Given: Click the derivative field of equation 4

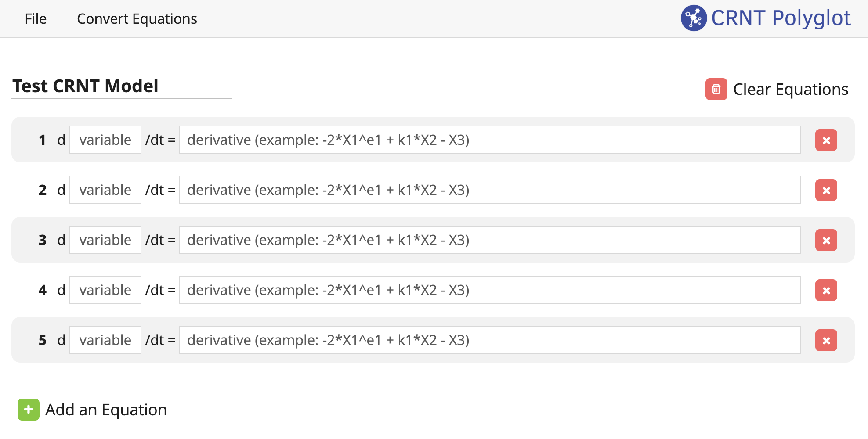Looking at the screenshot, I should click(x=490, y=290).
